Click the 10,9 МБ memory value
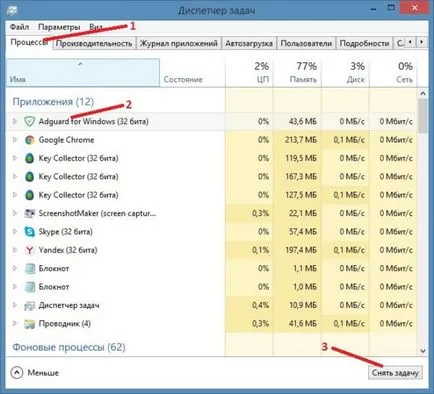 (303, 305)
